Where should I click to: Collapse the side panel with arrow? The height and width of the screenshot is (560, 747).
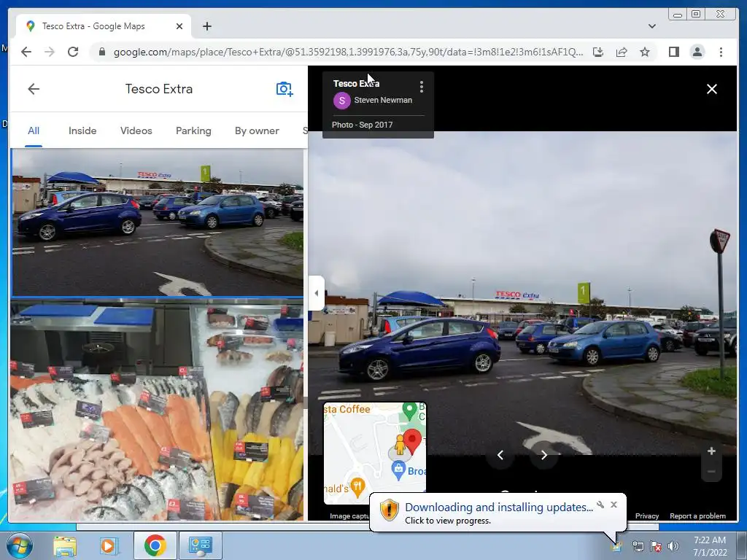[x=317, y=293]
